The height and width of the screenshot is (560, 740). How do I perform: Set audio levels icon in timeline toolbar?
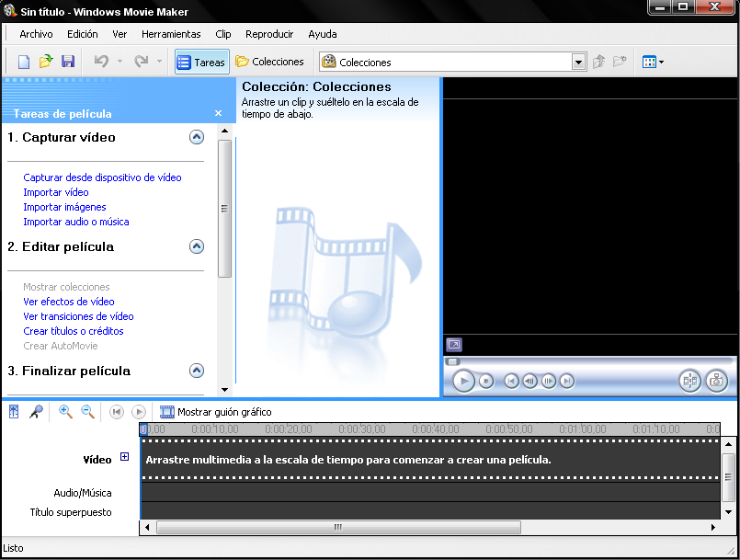14,412
